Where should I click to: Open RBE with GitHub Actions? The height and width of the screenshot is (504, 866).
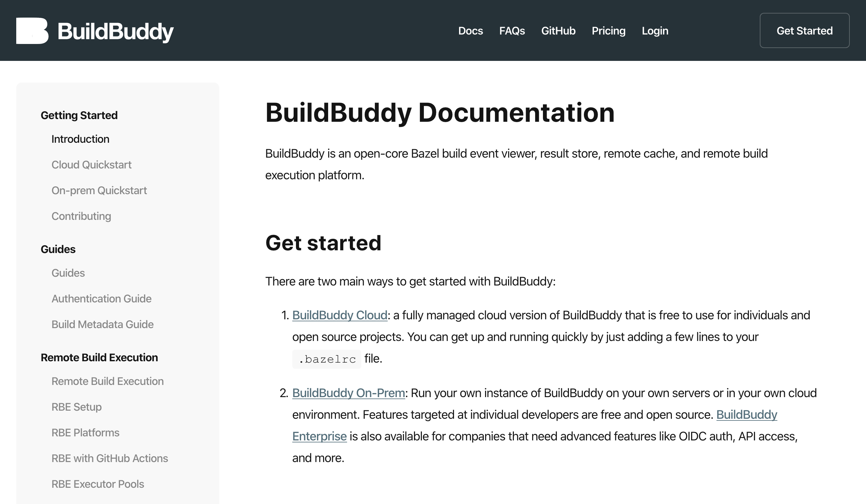tap(110, 458)
